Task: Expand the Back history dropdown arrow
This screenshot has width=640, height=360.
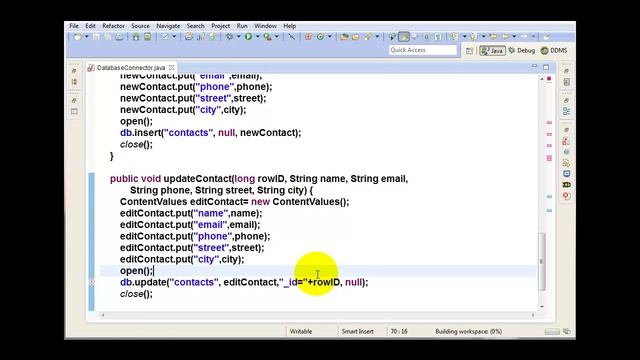Action: [x=514, y=37]
